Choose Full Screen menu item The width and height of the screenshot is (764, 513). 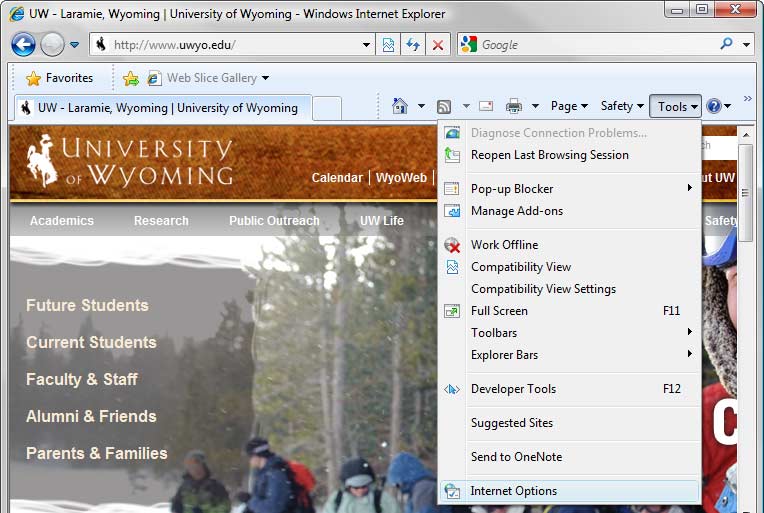pyautogui.click(x=569, y=311)
